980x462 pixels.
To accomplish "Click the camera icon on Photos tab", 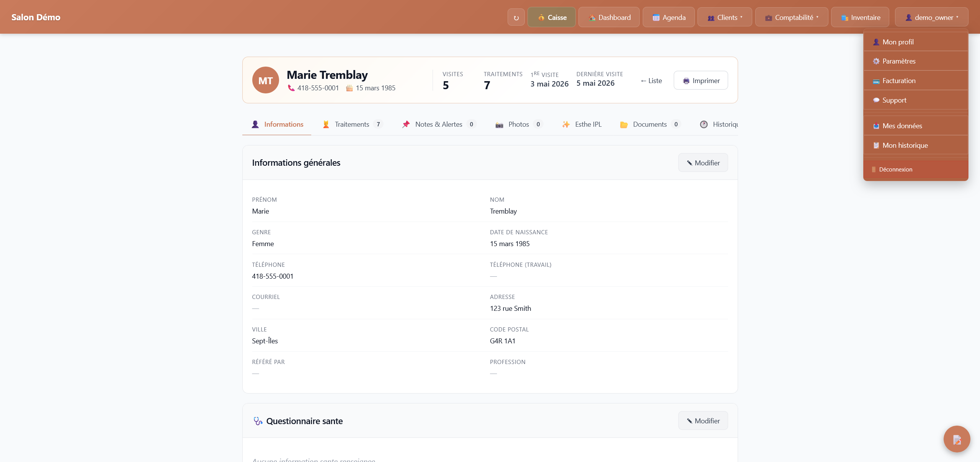I will pyautogui.click(x=500, y=125).
